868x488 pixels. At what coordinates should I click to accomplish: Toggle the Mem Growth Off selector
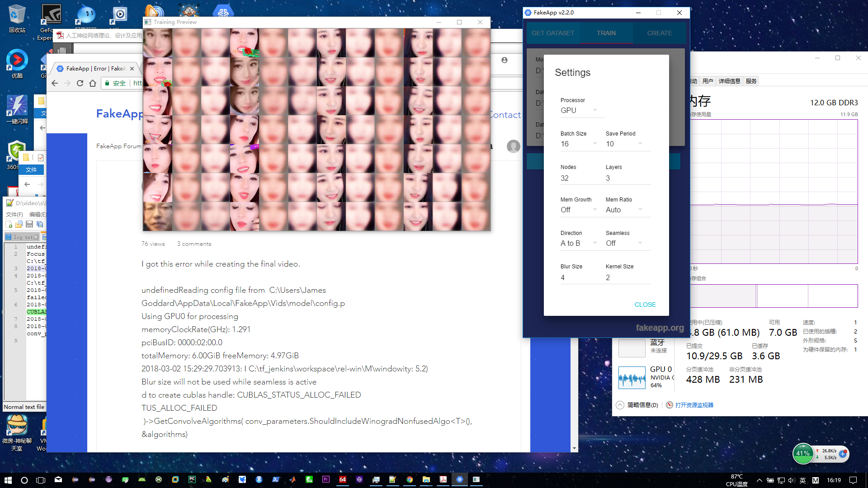click(x=579, y=210)
